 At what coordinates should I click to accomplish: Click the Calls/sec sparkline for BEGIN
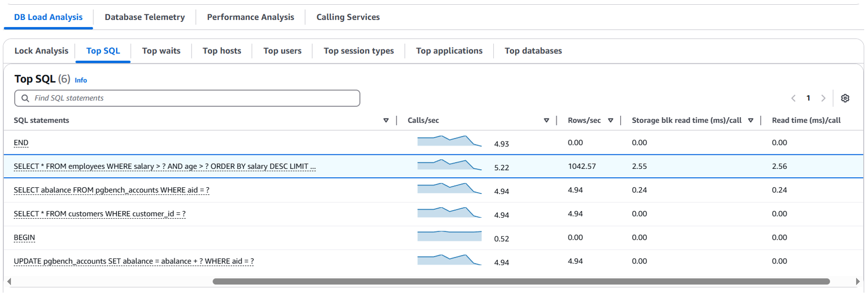point(449,236)
